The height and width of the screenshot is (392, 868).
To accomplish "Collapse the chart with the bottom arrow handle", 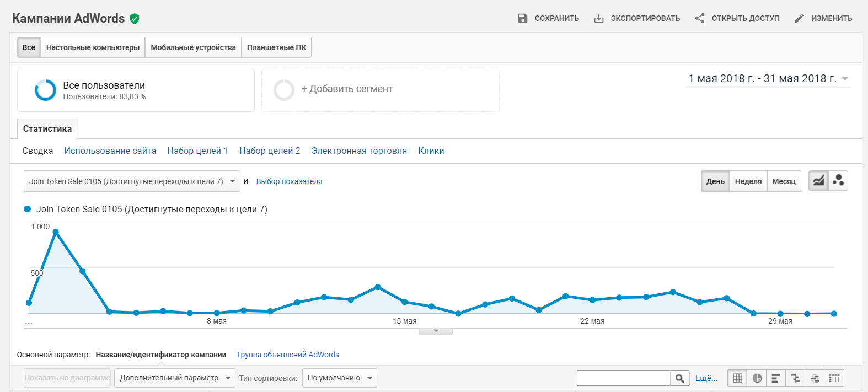I will pos(436,331).
